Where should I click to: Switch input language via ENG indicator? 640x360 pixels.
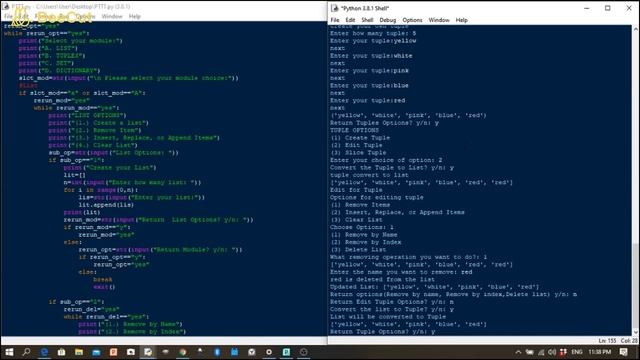tap(577, 352)
